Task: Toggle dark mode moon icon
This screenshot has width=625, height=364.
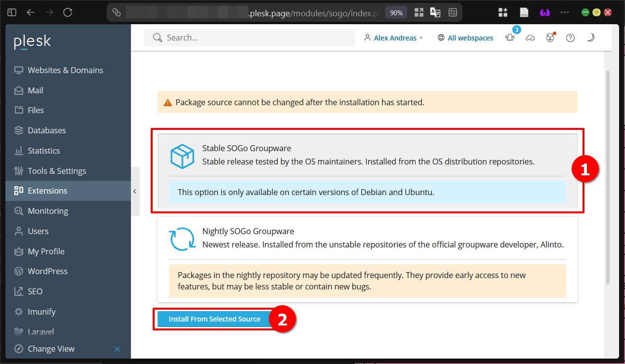Action: (590, 38)
